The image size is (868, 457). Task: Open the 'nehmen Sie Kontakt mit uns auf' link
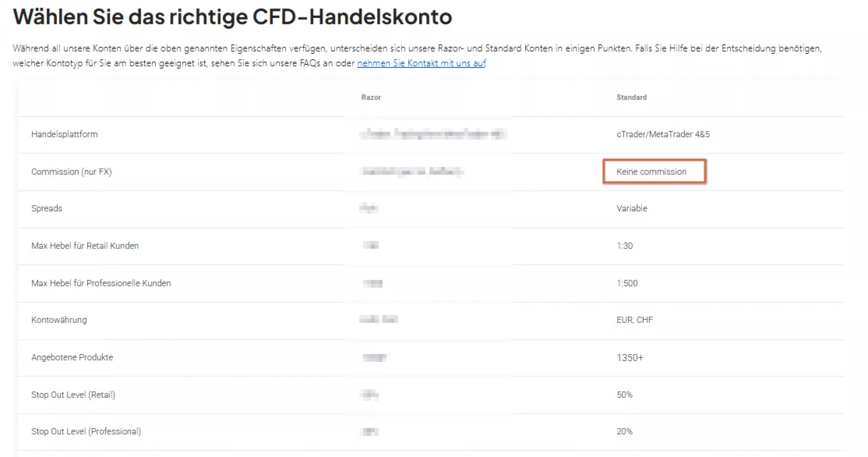pyautogui.click(x=421, y=63)
